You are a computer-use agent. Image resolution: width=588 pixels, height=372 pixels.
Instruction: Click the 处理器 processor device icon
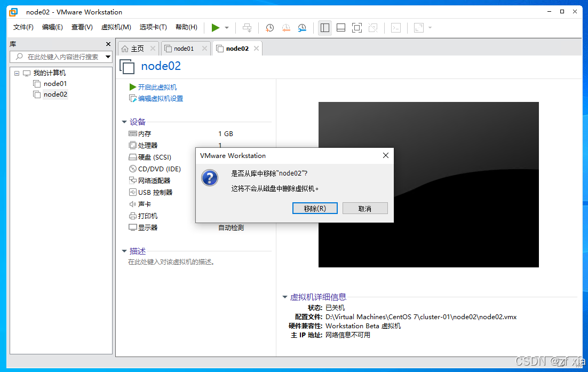click(x=133, y=145)
